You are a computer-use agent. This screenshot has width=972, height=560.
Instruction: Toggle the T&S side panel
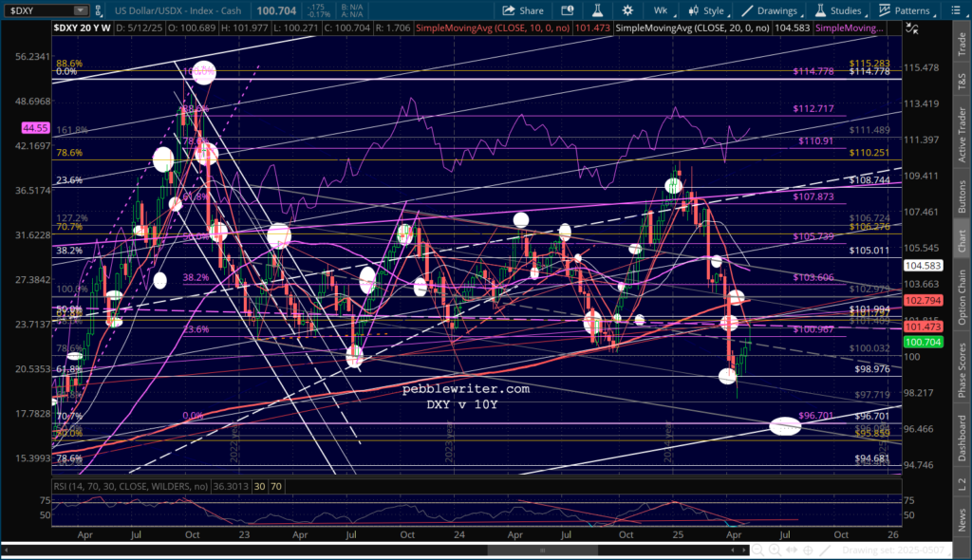click(x=961, y=84)
